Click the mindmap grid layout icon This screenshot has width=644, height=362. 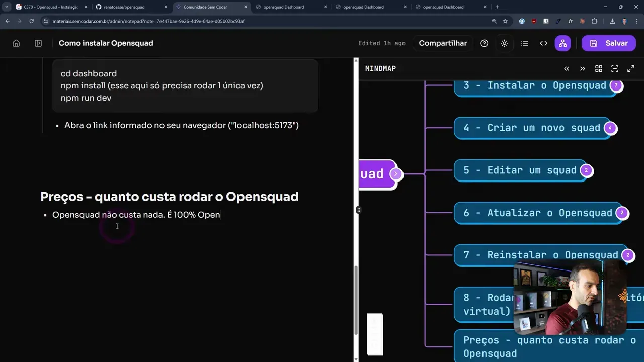coord(599,69)
